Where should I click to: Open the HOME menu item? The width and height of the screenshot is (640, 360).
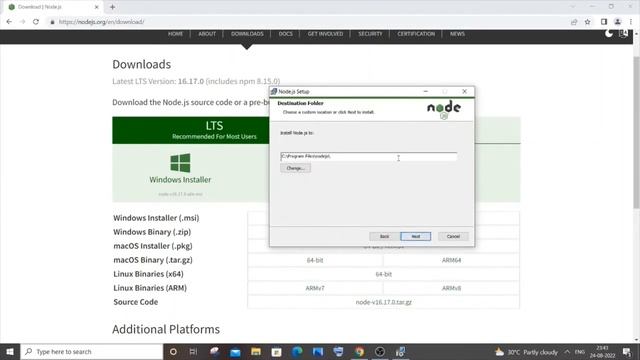click(x=176, y=34)
